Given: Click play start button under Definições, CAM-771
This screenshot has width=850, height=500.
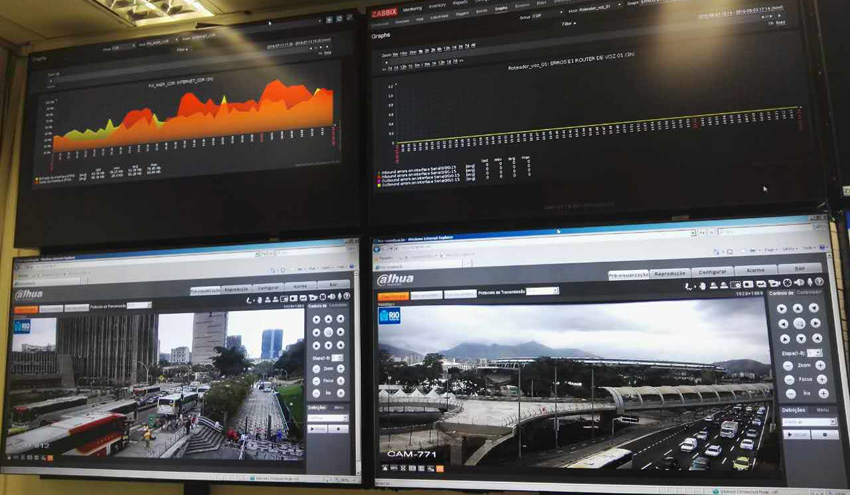Looking at the screenshot, I should [797, 435].
